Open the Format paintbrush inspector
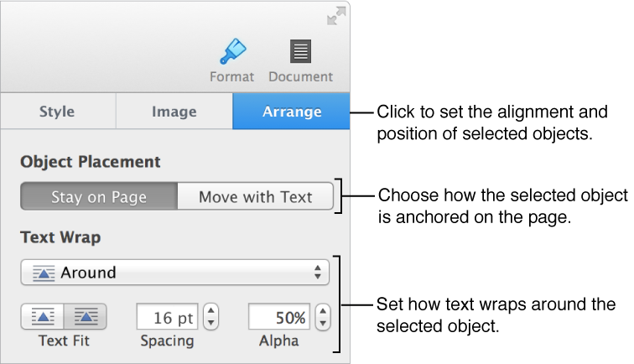The image size is (634, 364). point(233,51)
